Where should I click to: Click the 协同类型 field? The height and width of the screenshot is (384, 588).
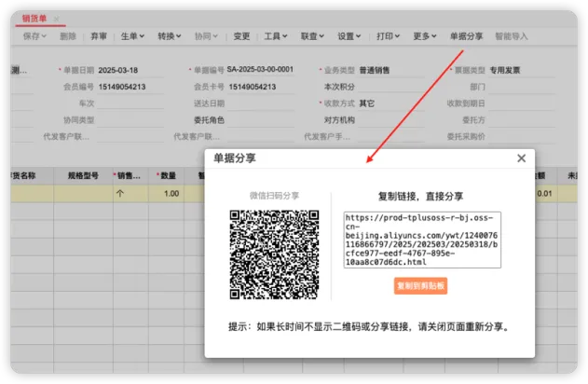[130, 120]
